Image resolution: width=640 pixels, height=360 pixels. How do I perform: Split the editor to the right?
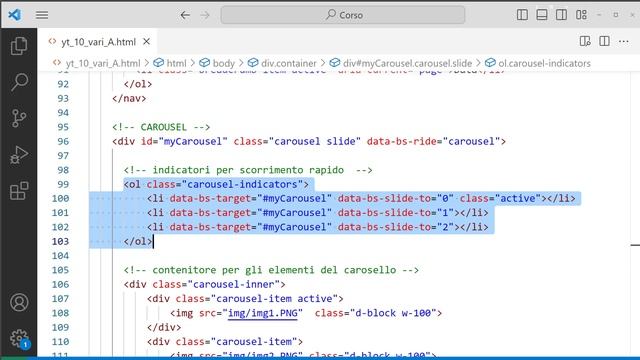point(604,41)
